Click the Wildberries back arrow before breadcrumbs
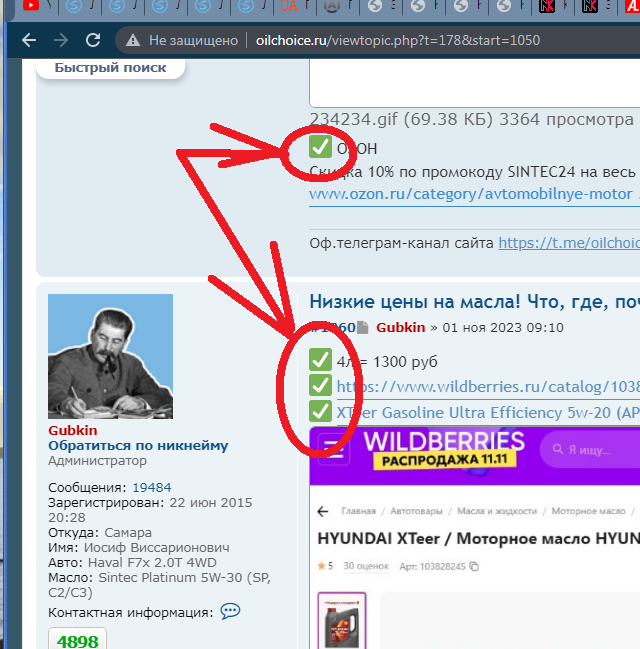 pos(323,512)
